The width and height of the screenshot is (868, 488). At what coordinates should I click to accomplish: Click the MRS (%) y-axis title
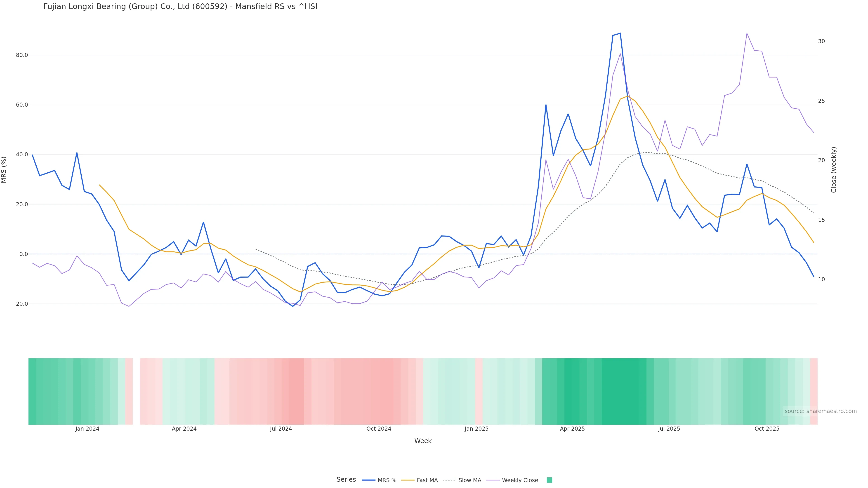point(4,170)
